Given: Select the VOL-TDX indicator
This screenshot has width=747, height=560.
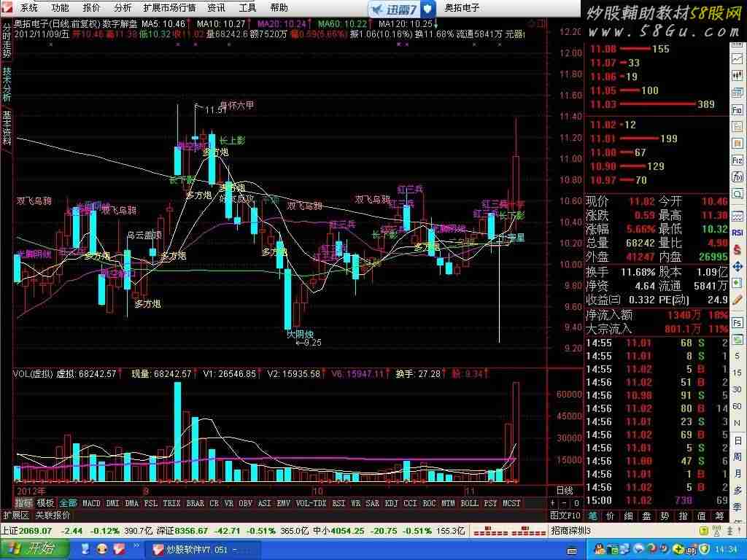Looking at the screenshot, I should coord(311,503).
